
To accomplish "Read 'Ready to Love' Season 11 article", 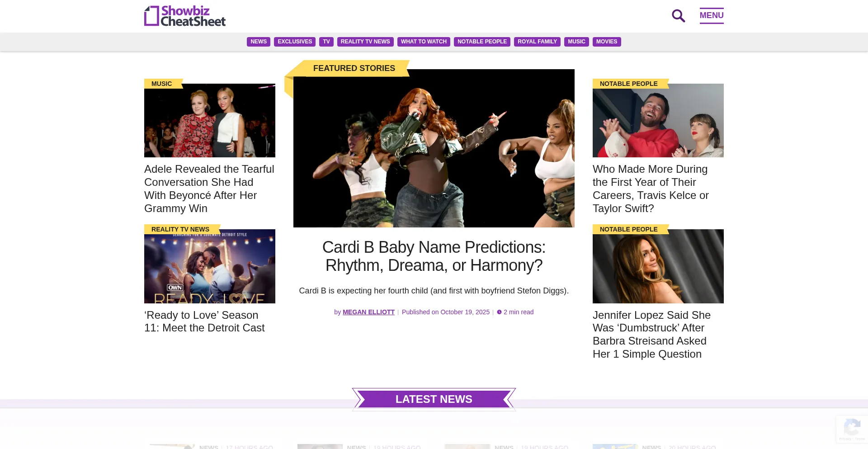I will click(204, 321).
